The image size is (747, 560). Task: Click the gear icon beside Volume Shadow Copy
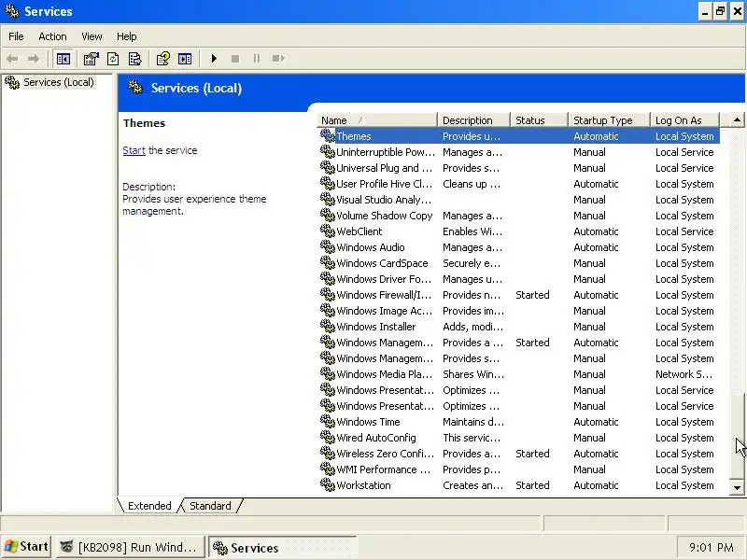click(328, 216)
